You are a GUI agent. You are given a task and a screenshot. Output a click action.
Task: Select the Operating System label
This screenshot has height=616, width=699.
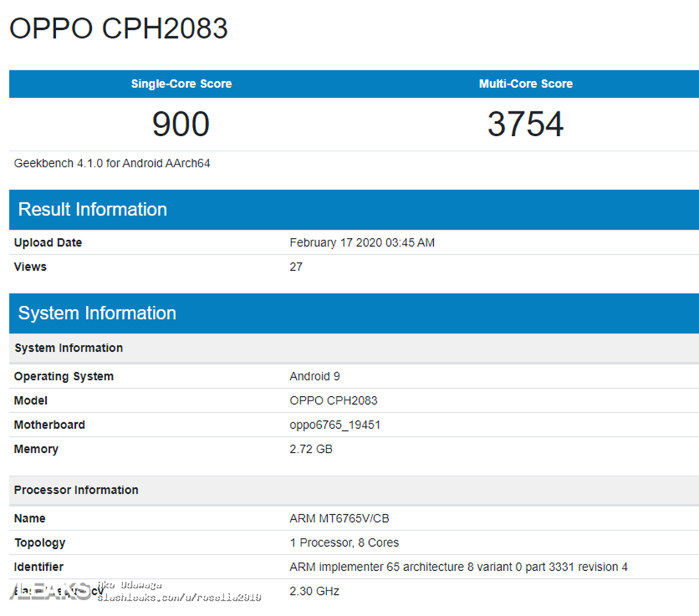(x=64, y=376)
